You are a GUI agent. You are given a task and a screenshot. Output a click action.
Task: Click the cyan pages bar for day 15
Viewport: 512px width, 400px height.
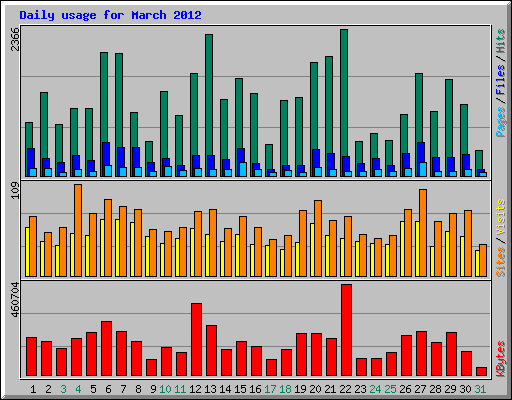coord(243,169)
